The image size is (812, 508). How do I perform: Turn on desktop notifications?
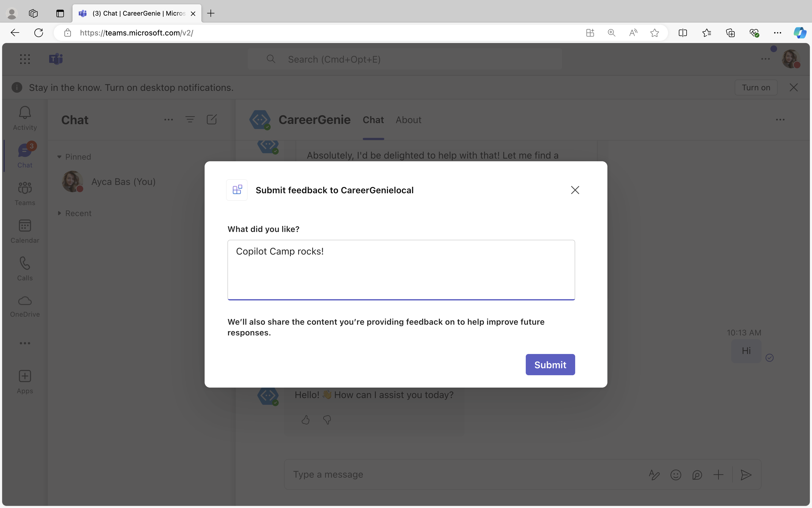pyautogui.click(x=756, y=87)
